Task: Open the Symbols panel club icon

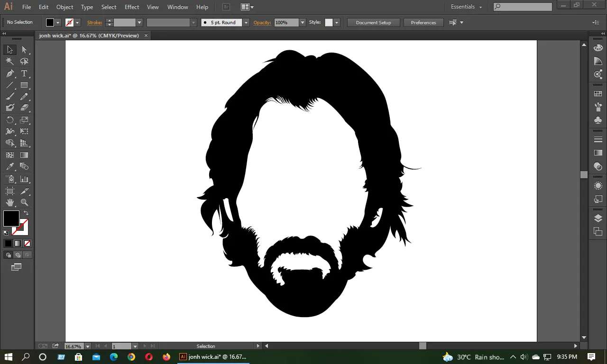Action: pyautogui.click(x=598, y=120)
